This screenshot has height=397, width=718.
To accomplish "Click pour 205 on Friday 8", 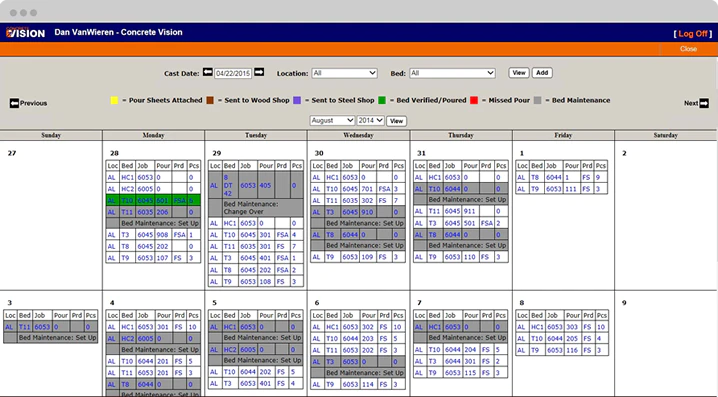I will (572, 338).
